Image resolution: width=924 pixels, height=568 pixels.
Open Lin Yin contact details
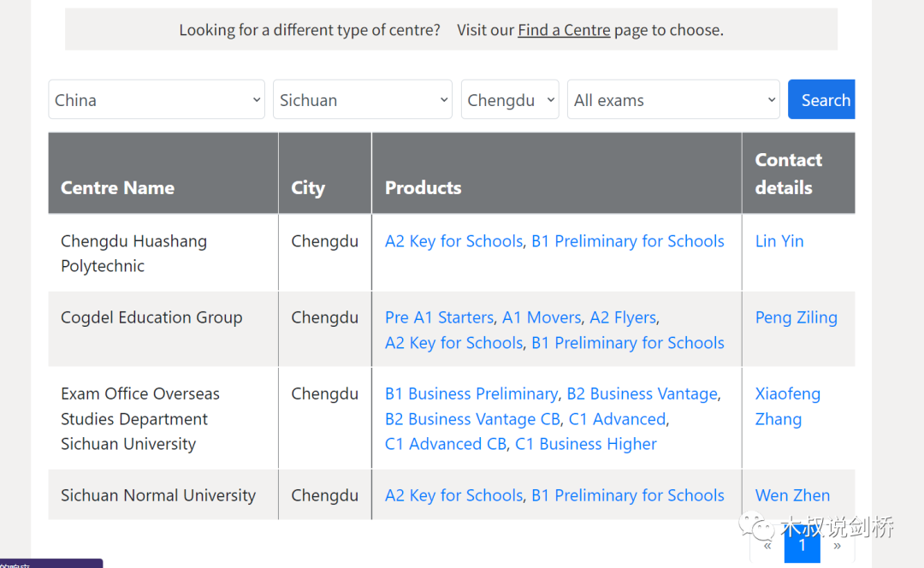(x=779, y=241)
